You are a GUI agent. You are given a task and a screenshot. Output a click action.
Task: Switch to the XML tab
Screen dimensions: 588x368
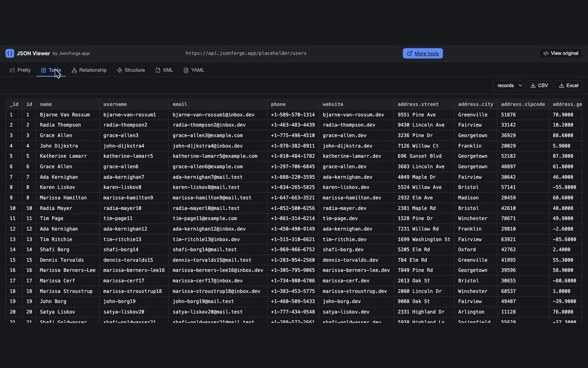(164, 70)
